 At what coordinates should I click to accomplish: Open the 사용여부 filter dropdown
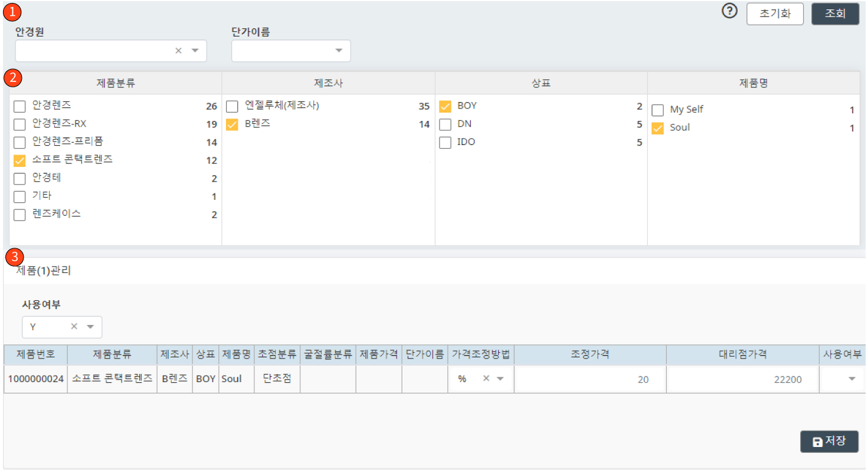click(91, 327)
